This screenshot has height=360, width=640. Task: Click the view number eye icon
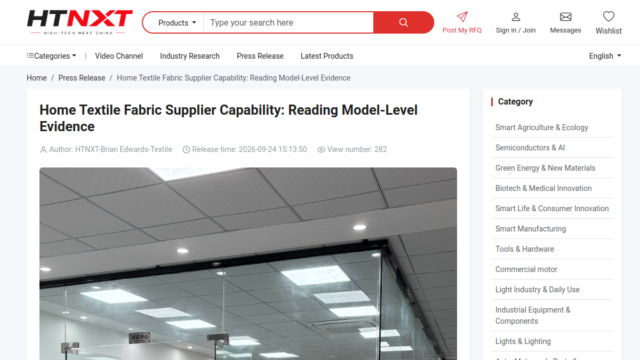(x=321, y=150)
